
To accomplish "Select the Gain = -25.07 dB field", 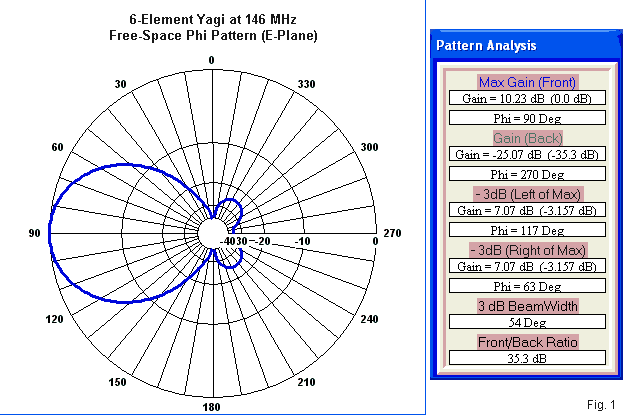I will tap(527, 155).
